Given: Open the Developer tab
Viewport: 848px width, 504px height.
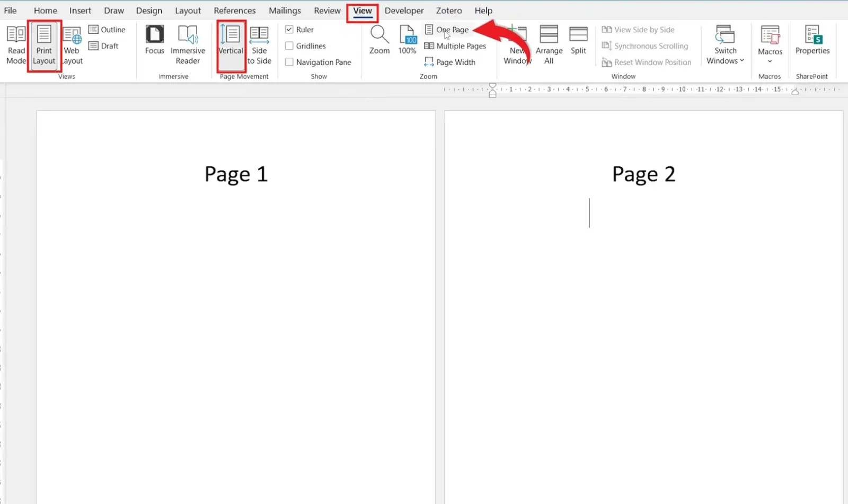Looking at the screenshot, I should (x=404, y=11).
